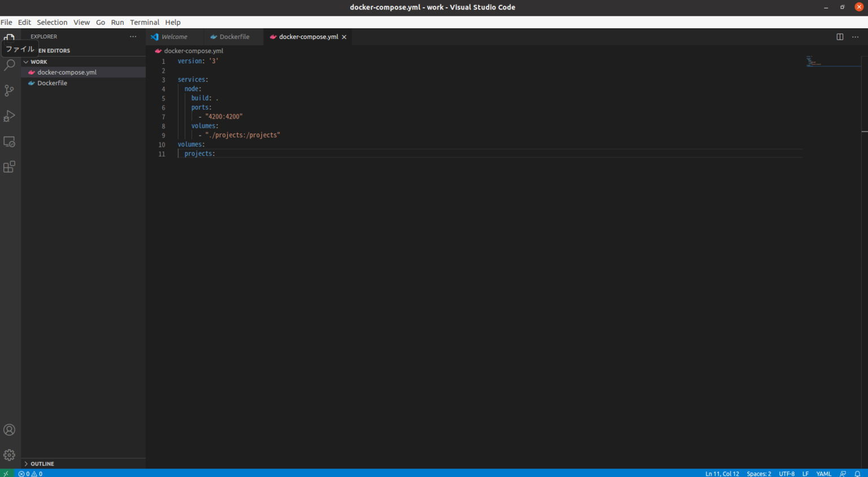Toggle the split editor layout icon
The width and height of the screenshot is (868, 477).
coord(839,36)
